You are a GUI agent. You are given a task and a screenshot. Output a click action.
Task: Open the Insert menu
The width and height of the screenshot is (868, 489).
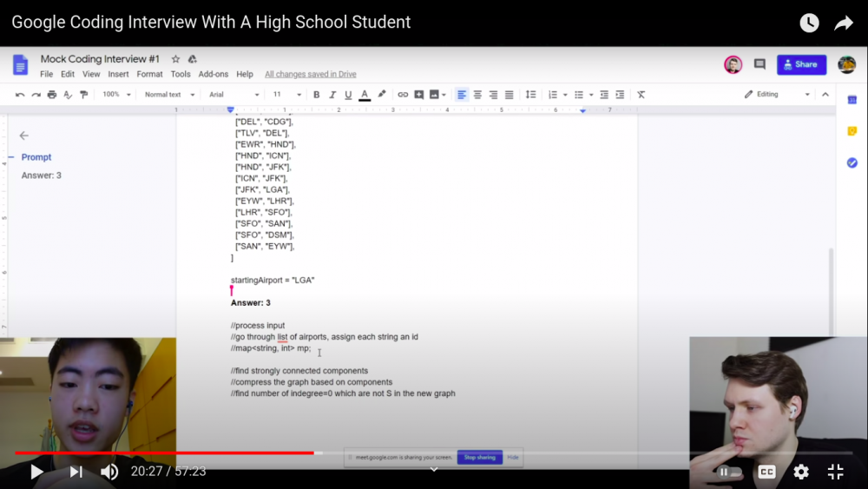(118, 74)
